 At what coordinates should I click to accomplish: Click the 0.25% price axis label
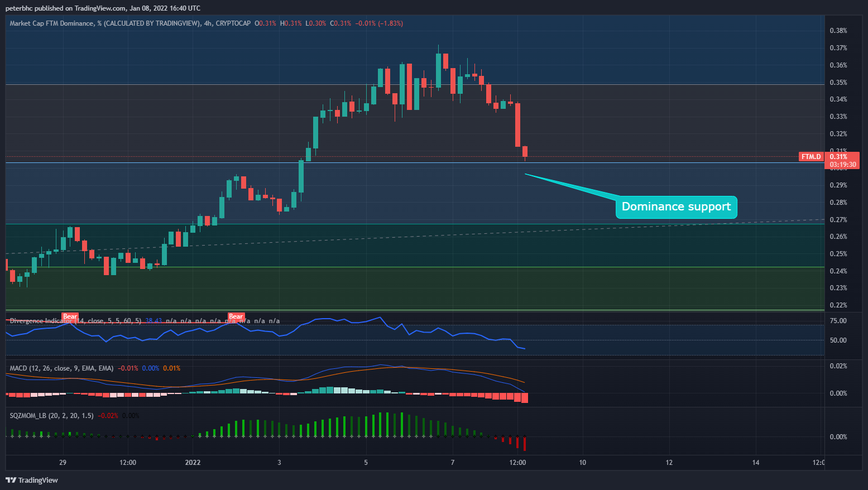click(x=838, y=254)
